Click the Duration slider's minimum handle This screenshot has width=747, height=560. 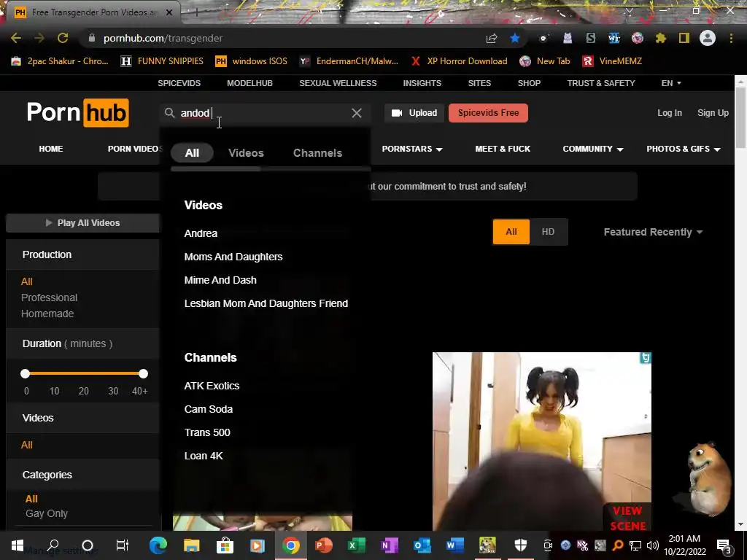click(x=26, y=374)
